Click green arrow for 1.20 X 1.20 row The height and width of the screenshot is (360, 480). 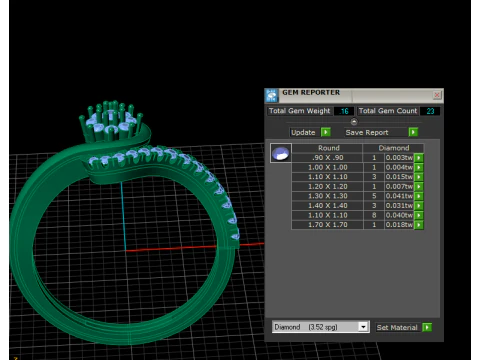click(419, 186)
